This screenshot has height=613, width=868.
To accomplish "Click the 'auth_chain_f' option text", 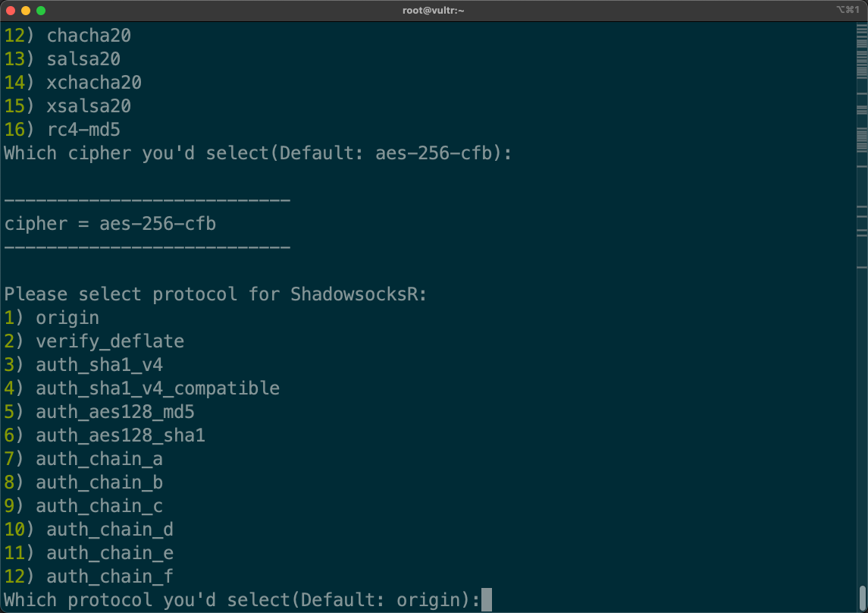I will tap(110, 577).
